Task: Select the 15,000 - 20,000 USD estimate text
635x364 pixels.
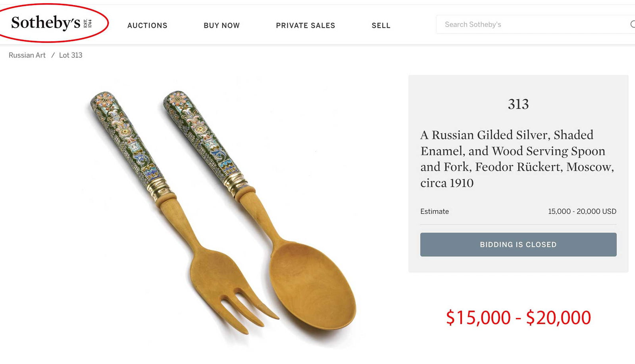Action: (582, 212)
